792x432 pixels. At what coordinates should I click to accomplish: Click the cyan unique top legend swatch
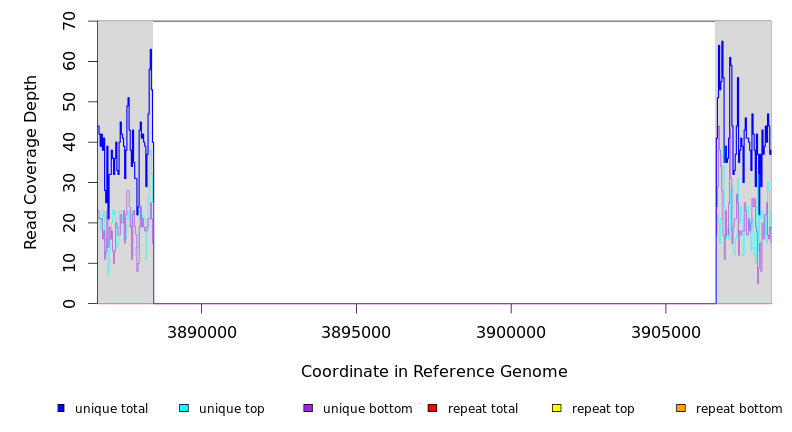point(184,408)
